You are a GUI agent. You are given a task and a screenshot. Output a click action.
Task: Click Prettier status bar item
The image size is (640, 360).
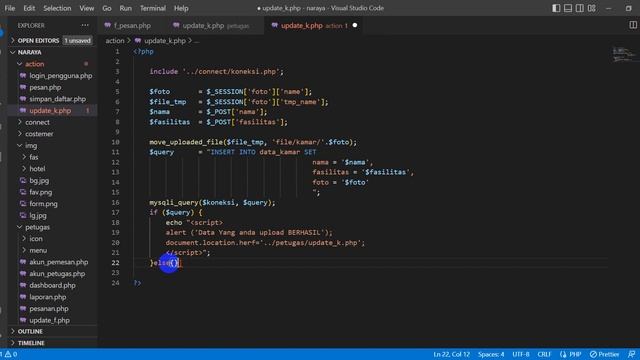[x=604, y=354]
